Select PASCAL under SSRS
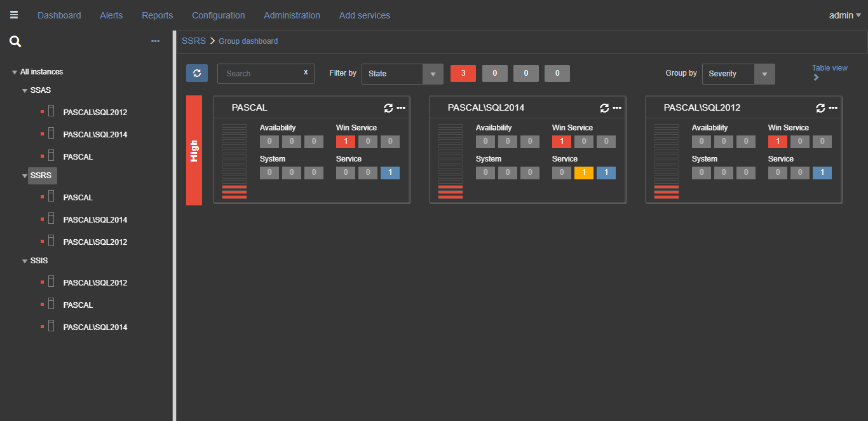This screenshot has height=421, width=868. [78, 198]
